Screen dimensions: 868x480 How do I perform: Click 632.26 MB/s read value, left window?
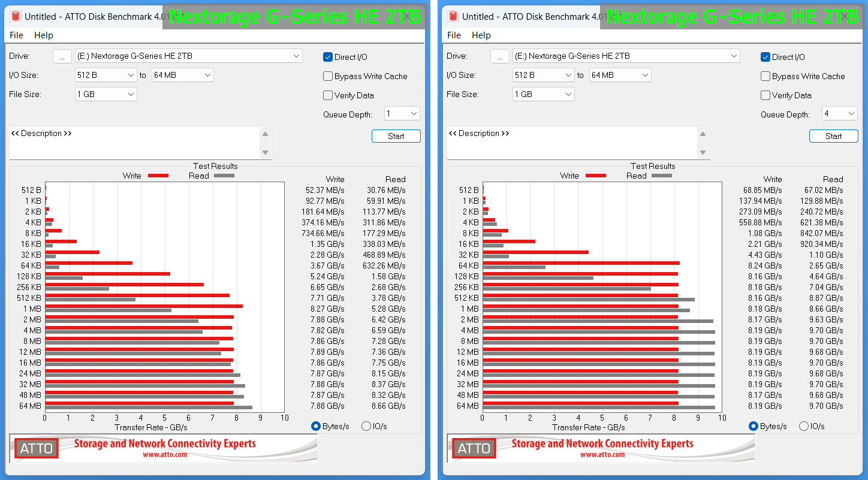tap(384, 265)
